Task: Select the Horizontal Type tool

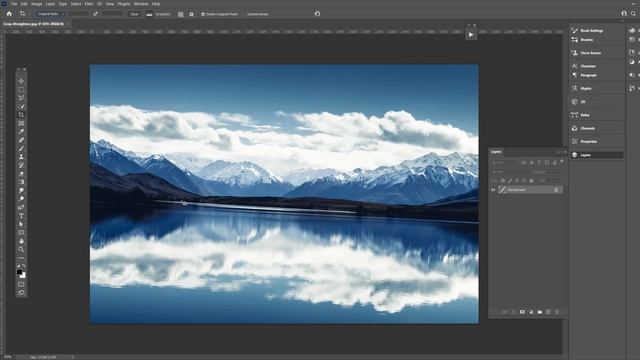Action: [21, 216]
